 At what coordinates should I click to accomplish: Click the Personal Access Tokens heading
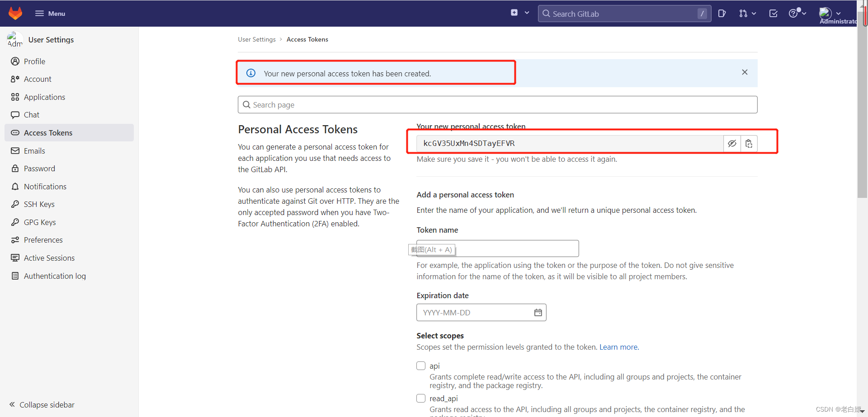tap(298, 130)
